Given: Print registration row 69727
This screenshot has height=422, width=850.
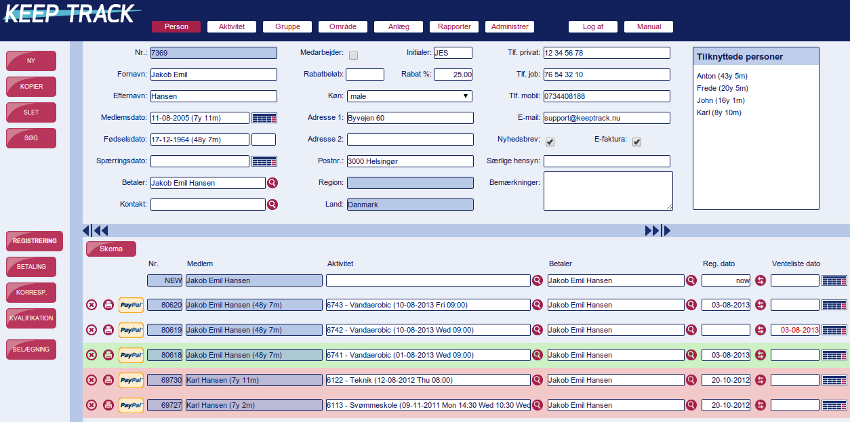Looking at the screenshot, I should [108, 405].
